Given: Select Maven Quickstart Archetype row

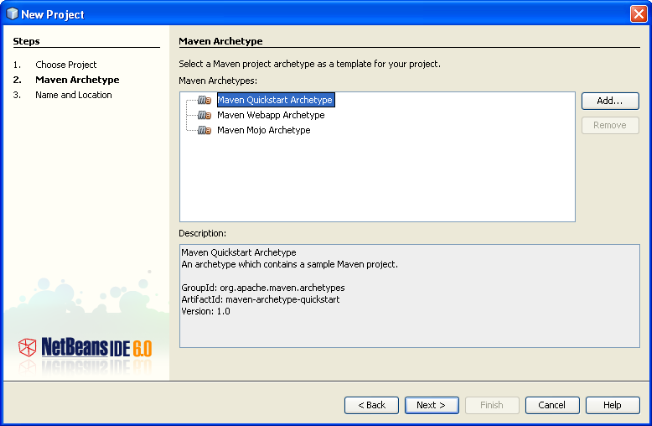Looking at the screenshot, I should (x=275, y=100).
